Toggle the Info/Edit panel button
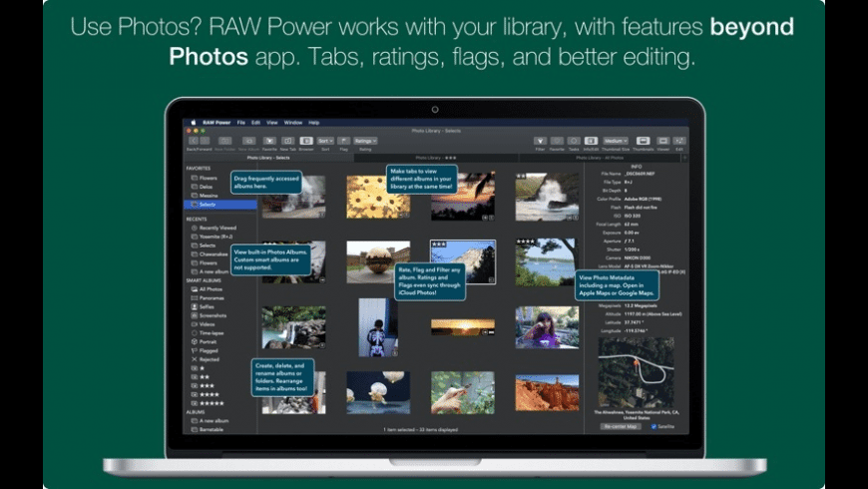The height and width of the screenshot is (489, 868). coord(591,142)
